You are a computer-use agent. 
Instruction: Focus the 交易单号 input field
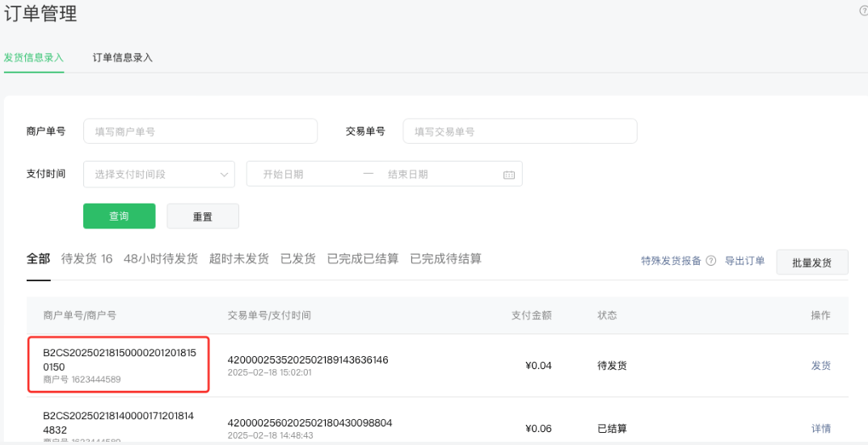[519, 131]
